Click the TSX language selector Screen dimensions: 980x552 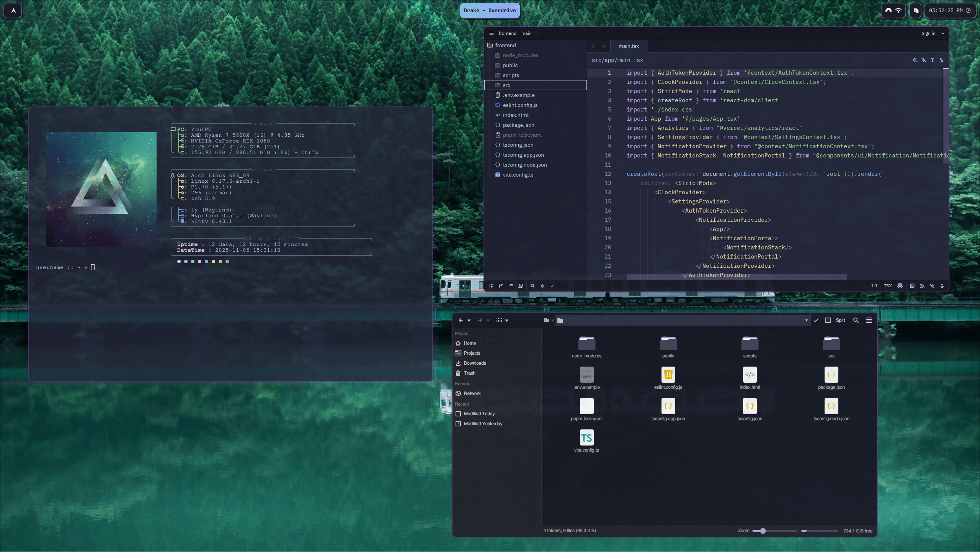[x=888, y=286]
